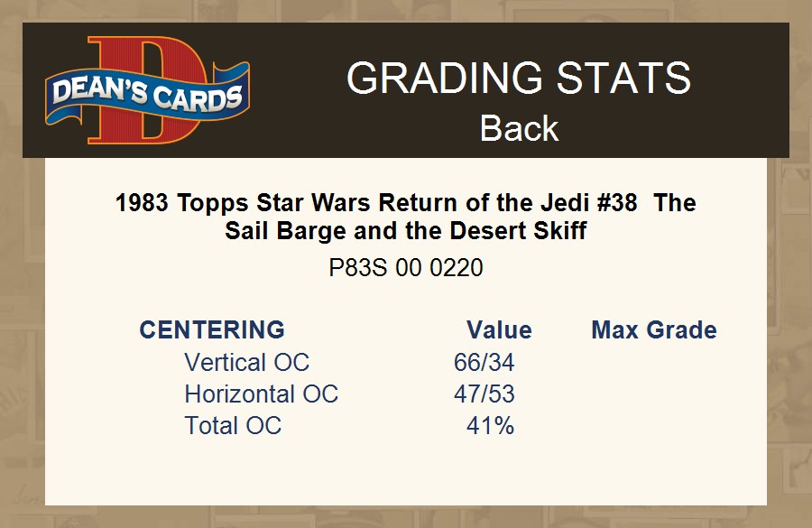Click the Sail Barge and Desert Skiff line
The height and width of the screenshot is (528, 812).
pos(405,231)
